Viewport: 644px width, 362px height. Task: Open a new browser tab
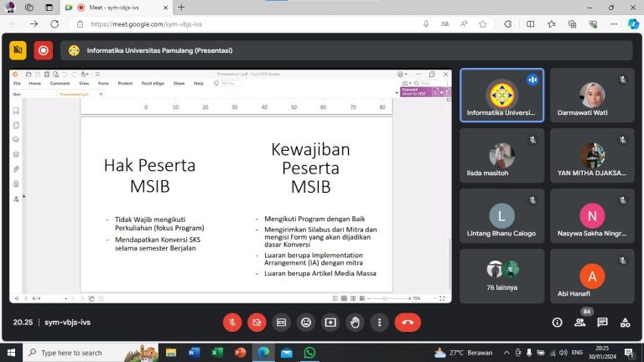(181, 8)
